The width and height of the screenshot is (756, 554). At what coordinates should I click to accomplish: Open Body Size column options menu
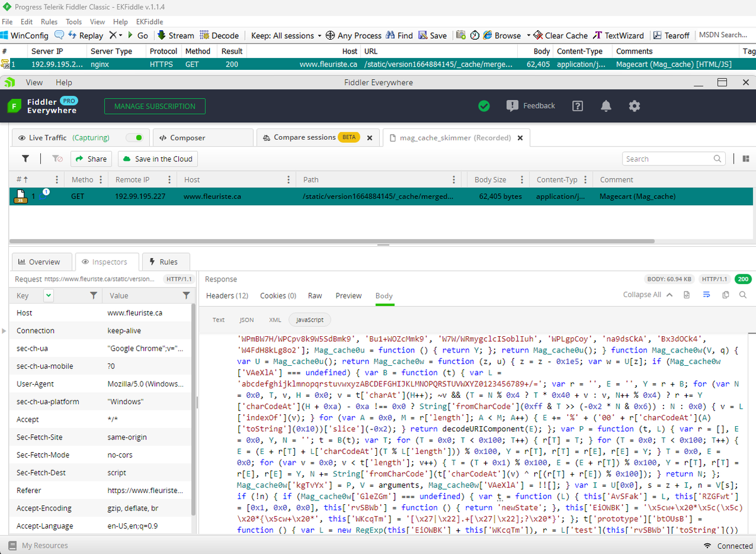click(522, 179)
